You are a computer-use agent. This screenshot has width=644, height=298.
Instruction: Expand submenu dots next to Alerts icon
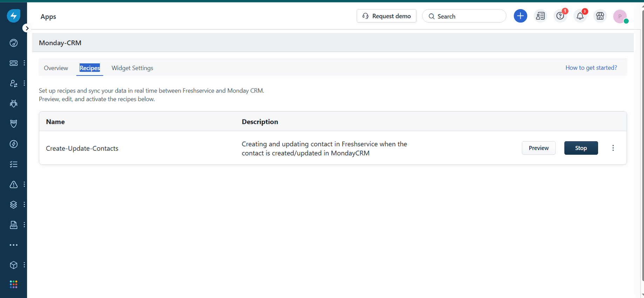(24, 184)
